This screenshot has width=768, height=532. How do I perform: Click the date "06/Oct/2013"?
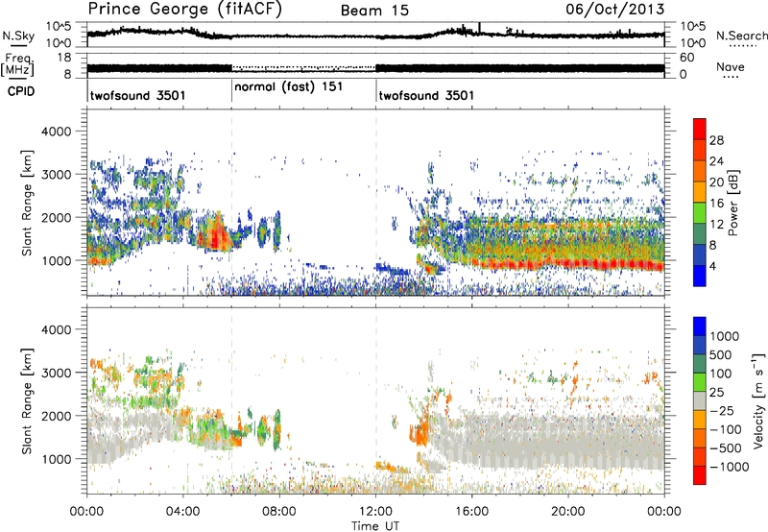[x=614, y=9]
